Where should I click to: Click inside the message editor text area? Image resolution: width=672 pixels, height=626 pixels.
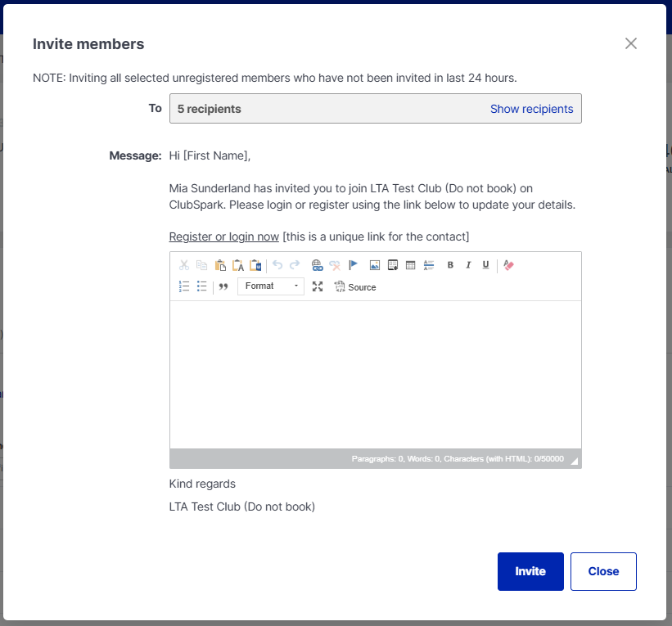point(375,374)
